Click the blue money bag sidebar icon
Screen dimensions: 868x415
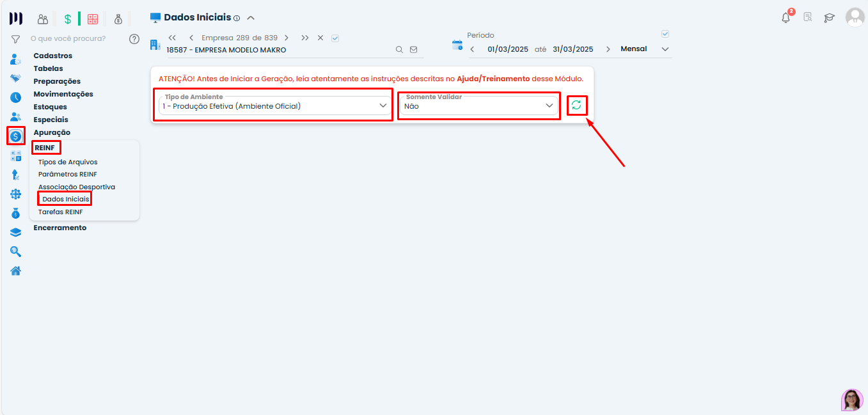click(16, 213)
